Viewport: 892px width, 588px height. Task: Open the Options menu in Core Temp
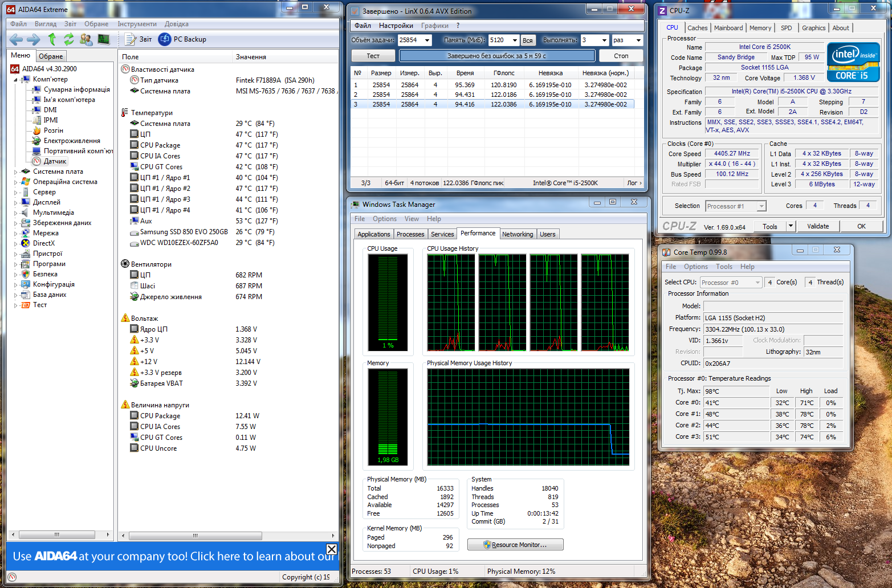tap(696, 267)
